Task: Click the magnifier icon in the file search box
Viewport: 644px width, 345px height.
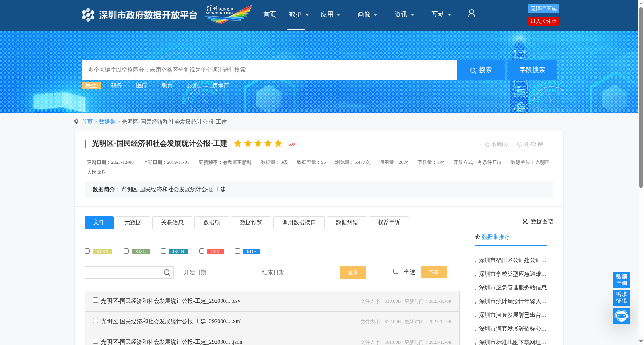Action: point(167,273)
